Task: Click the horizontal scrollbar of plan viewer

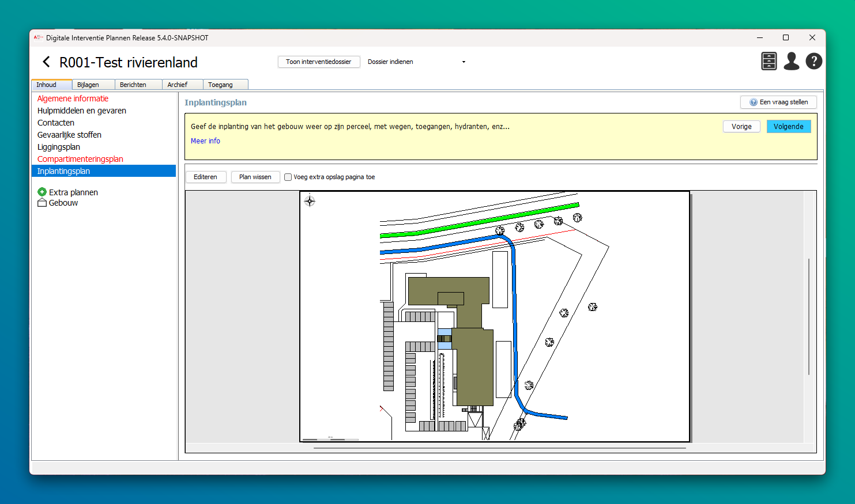Action: pos(500,448)
